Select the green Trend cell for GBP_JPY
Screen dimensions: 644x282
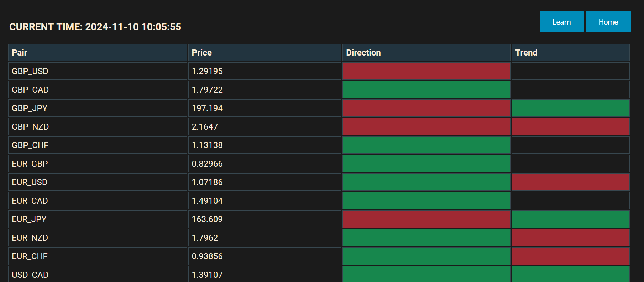570,108
